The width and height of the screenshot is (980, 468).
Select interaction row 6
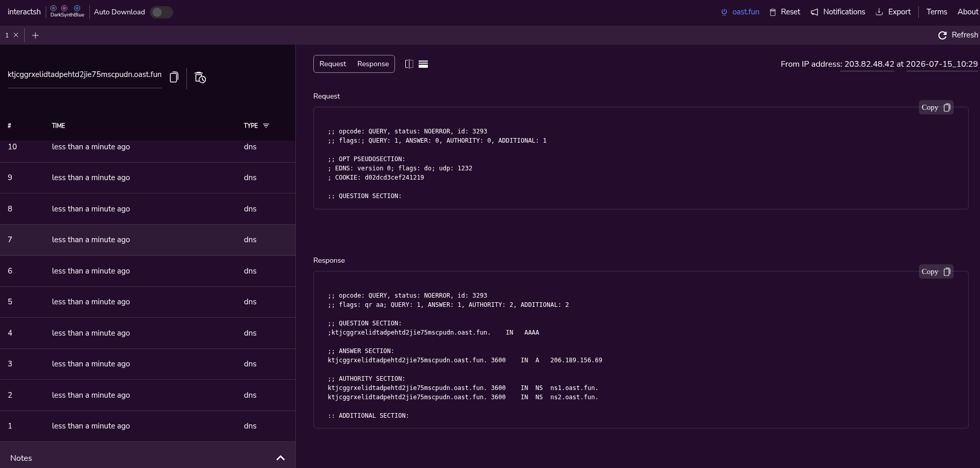click(x=147, y=271)
